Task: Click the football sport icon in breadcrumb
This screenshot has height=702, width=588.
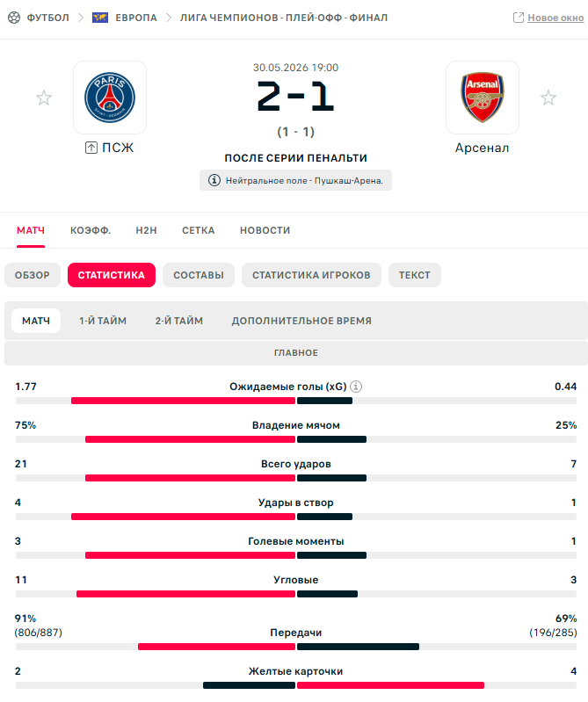Action: [14, 18]
